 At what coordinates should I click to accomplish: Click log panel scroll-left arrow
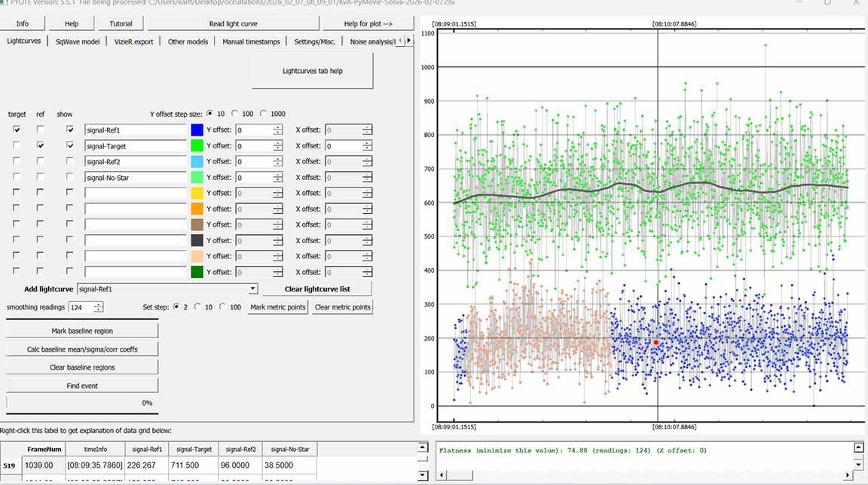coord(441,475)
